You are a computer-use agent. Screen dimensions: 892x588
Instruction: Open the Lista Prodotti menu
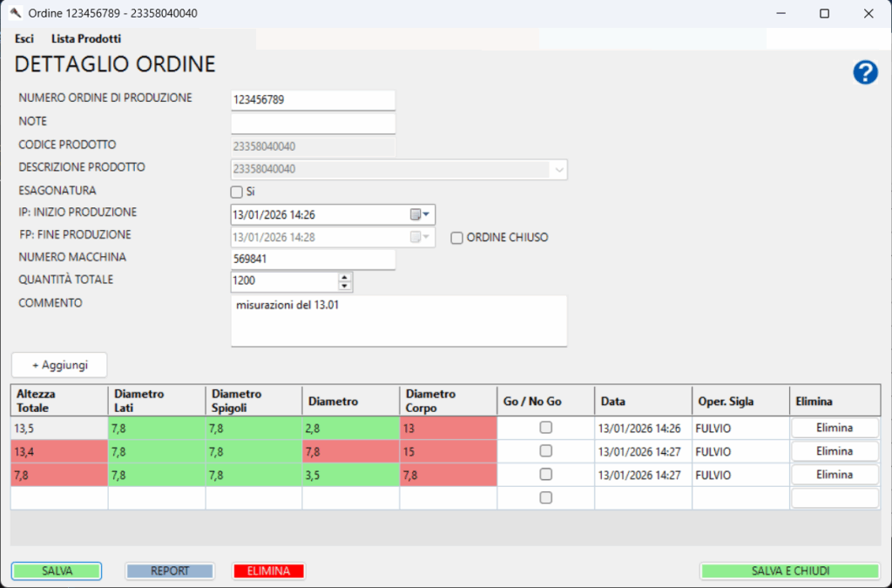(86, 39)
